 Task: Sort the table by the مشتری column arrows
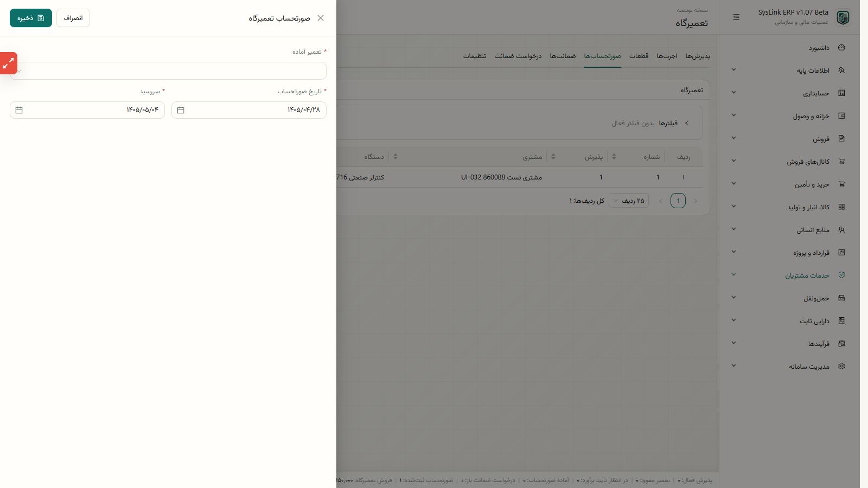pyautogui.click(x=395, y=157)
